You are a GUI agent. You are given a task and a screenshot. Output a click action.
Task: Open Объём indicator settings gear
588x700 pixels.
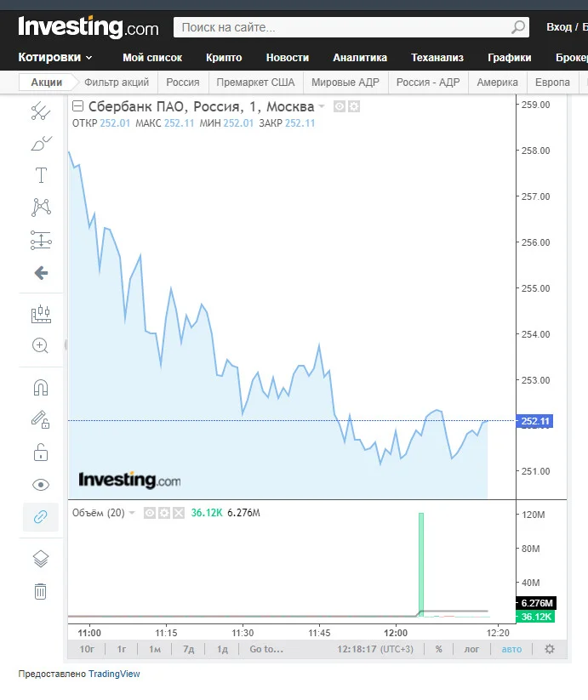[164, 513]
